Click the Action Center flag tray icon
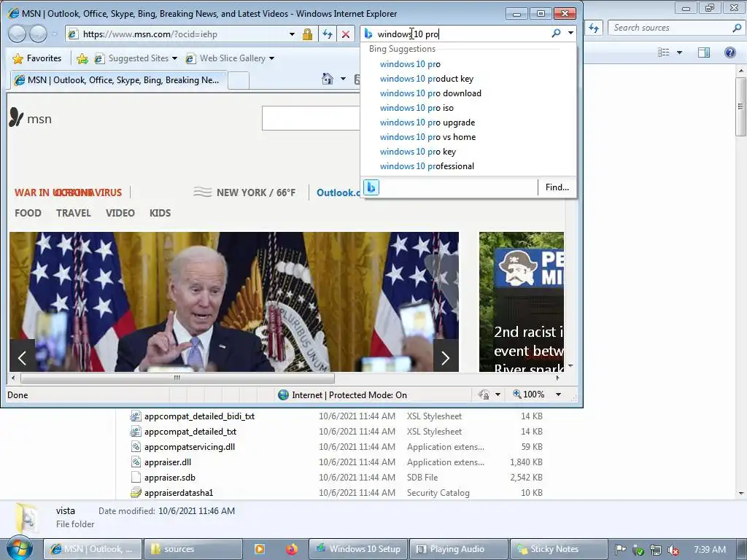The width and height of the screenshot is (747, 560). pos(620,550)
